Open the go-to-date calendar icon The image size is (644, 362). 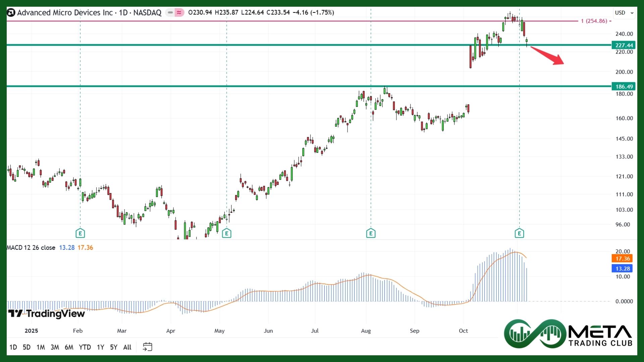point(148,347)
